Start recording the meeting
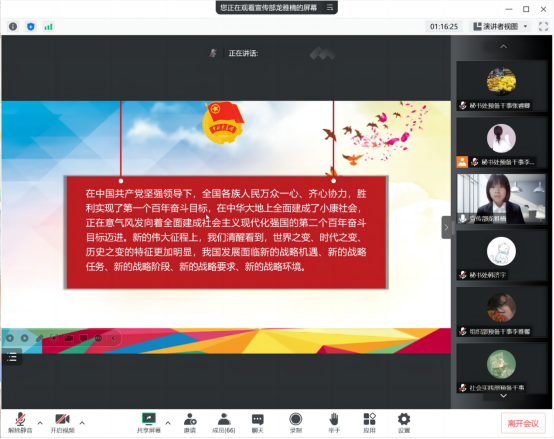This screenshot has width=554, height=439. click(295, 423)
